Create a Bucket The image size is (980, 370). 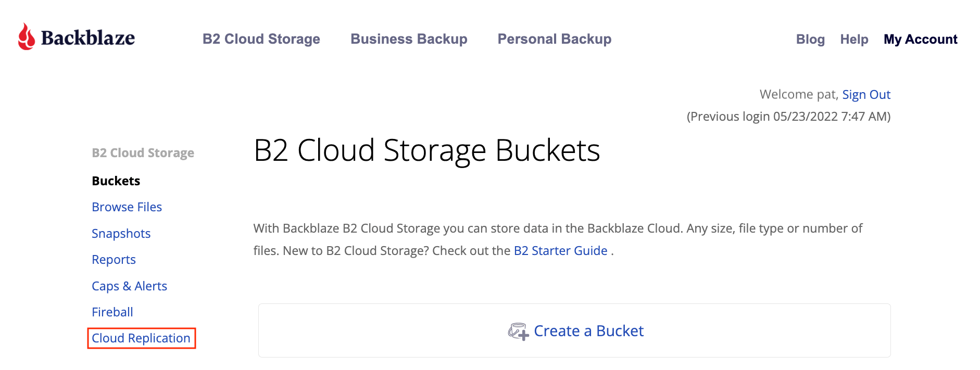click(x=588, y=331)
